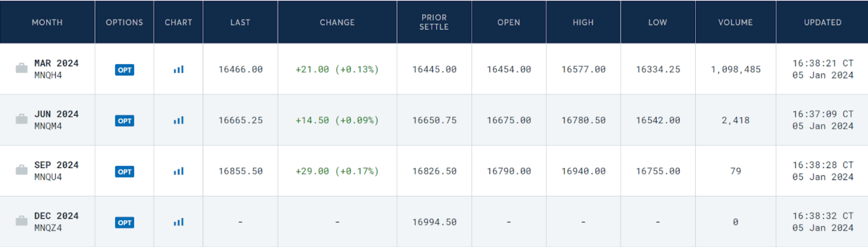Open the MAR 2024 contract link

[x=56, y=63]
